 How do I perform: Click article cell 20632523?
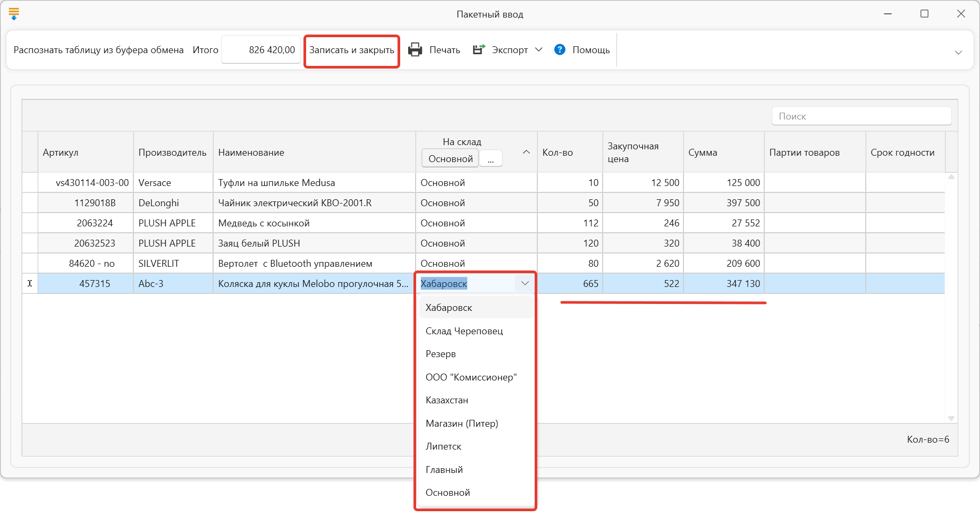(86, 243)
